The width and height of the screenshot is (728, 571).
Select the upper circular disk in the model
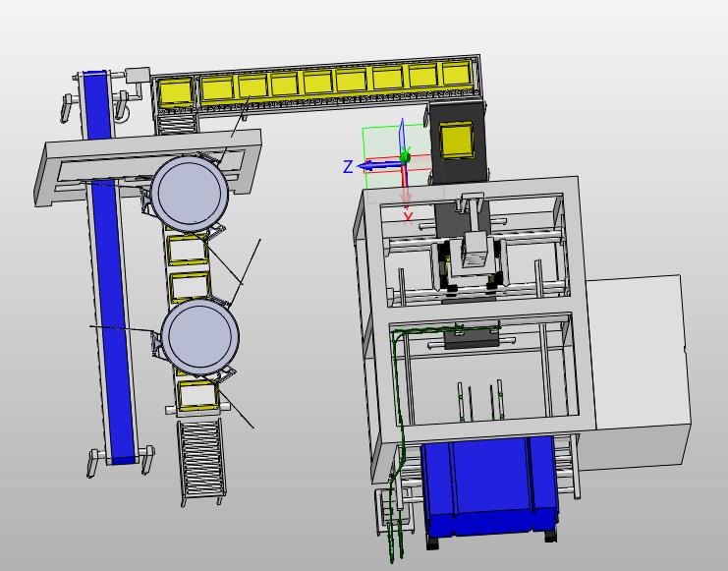pos(190,194)
